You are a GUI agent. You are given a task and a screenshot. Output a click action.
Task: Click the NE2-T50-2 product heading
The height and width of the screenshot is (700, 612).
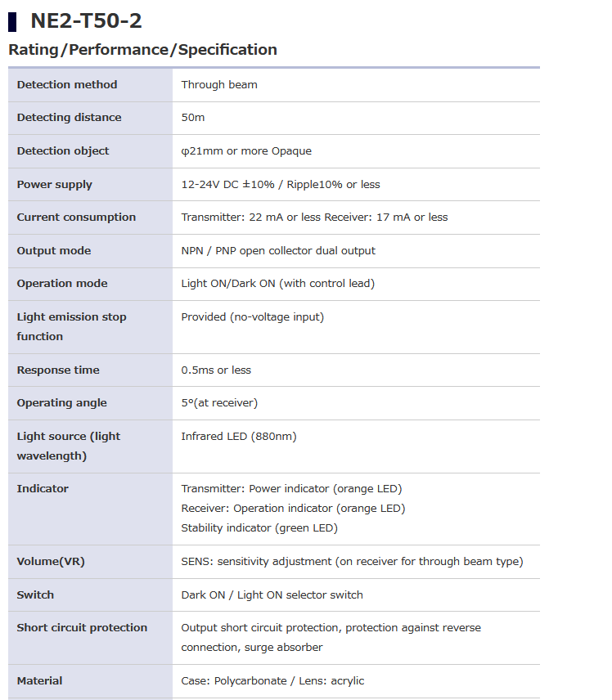click(x=86, y=20)
